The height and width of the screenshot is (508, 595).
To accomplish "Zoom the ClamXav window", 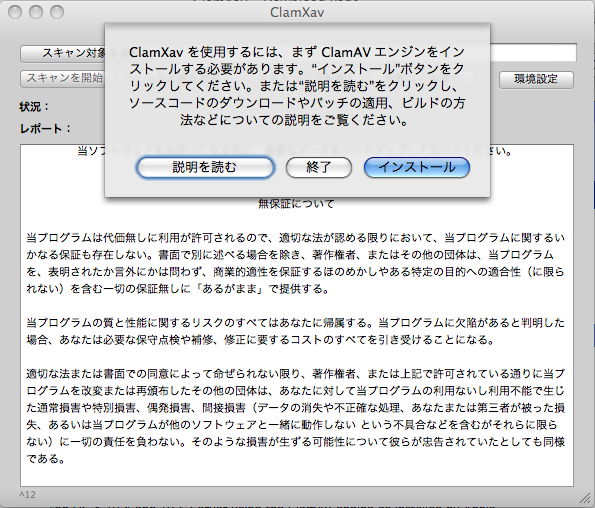I will click(57, 12).
